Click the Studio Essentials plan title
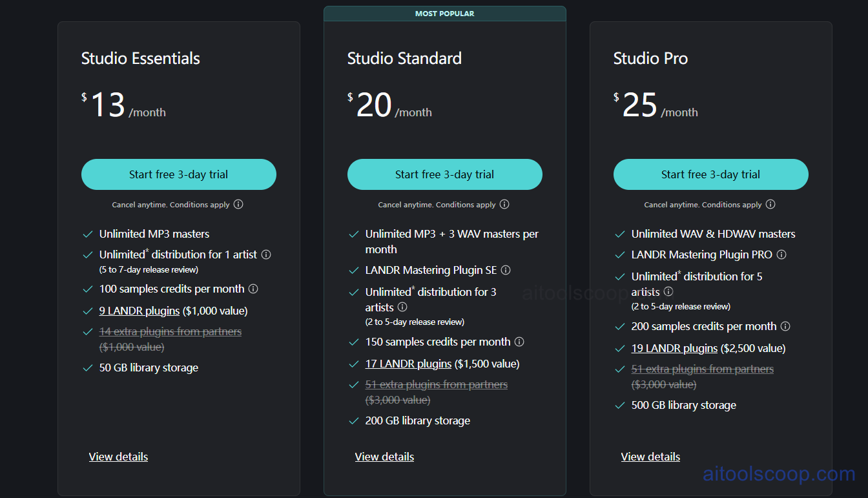This screenshot has height=498, width=868. [x=141, y=58]
